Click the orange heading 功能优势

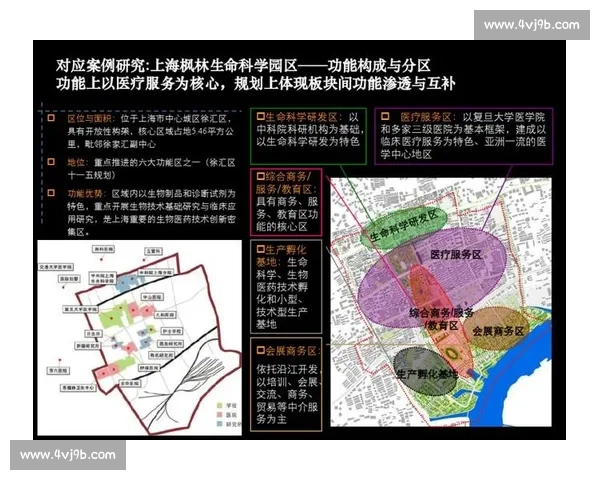[85, 193]
